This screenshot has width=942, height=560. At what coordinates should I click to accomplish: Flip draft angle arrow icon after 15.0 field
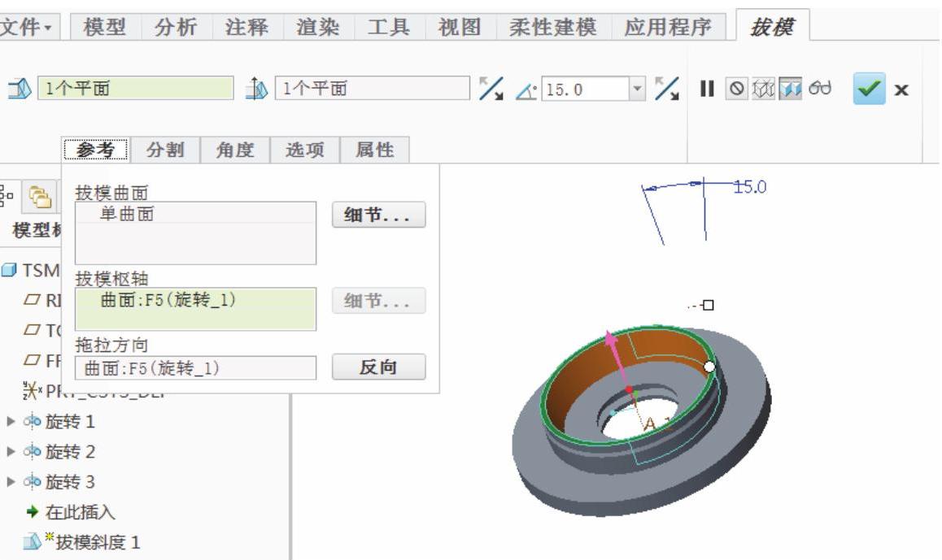[x=666, y=89]
